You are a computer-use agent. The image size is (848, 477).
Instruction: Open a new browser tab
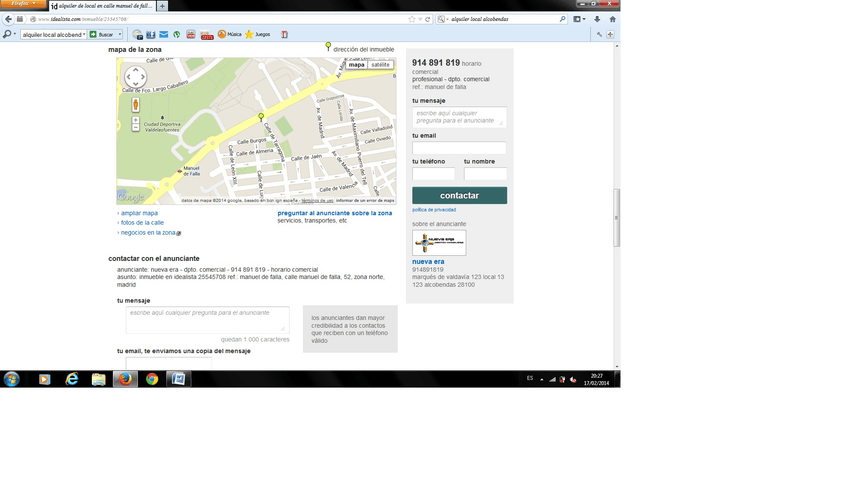point(163,6)
